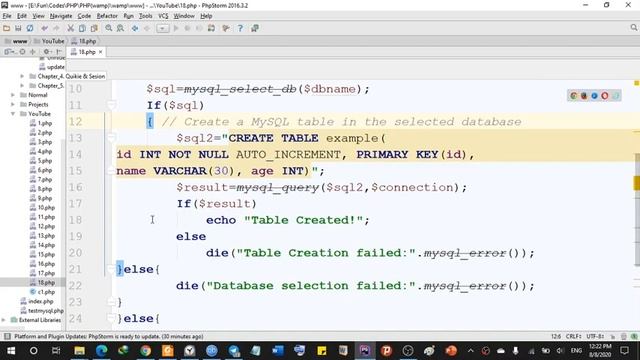Click the CRLF line separator status
The image size is (640, 360).
[x=573, y=336]
